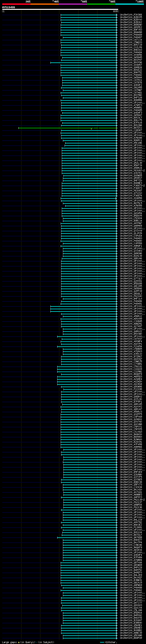
Task: Click the AV519499 query name
Action: click(8, 7)
